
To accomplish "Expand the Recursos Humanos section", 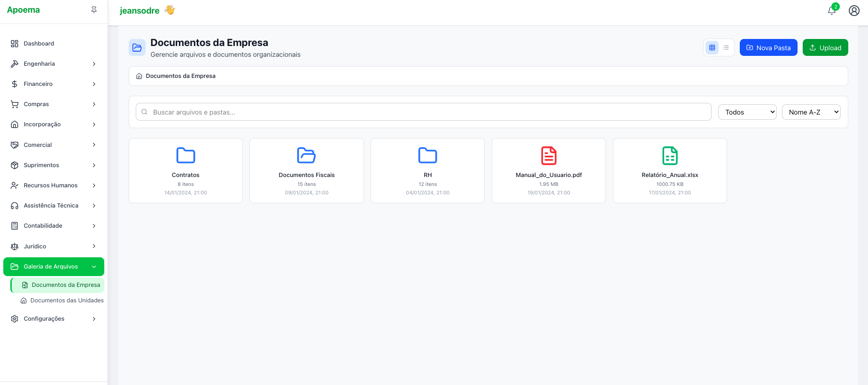I will pos(54,185).
